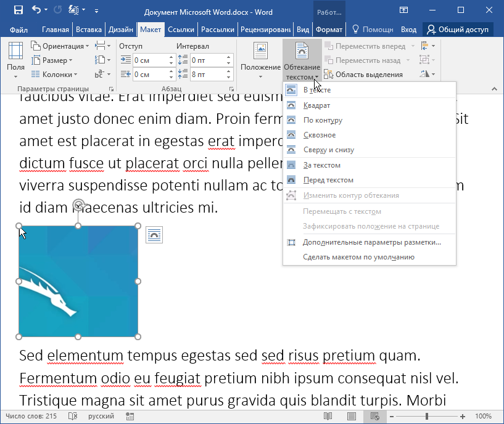
Task: Go to the Ссылки tab
Action: click(x=181, y=30)
